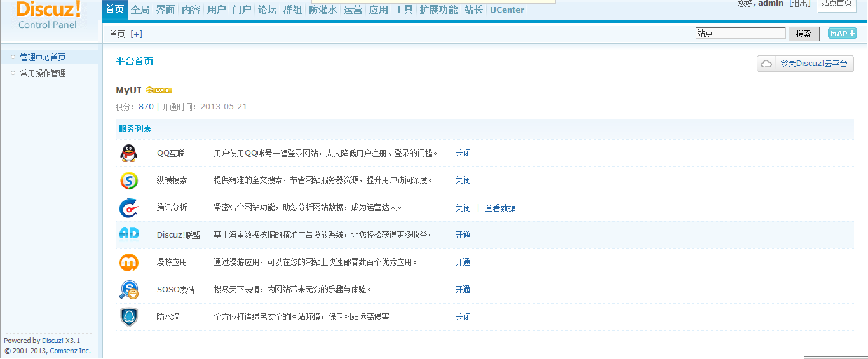Open the 运营 menu tab
The width and height of the screenshot is (868, 359).
click(x=353, y=10)
